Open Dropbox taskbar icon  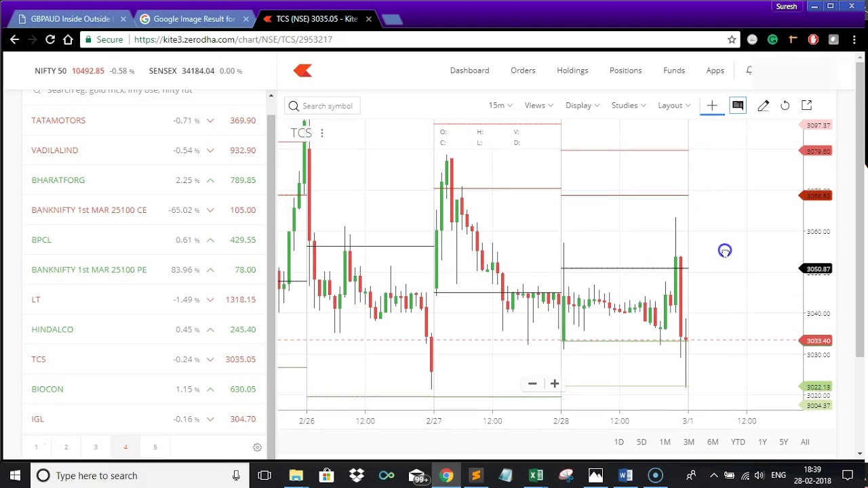click(x=356, y=475)
